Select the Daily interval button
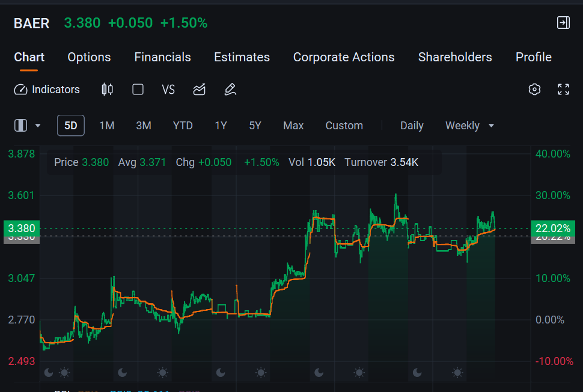This screenshot has height=392, width=583. pos(412,126)
